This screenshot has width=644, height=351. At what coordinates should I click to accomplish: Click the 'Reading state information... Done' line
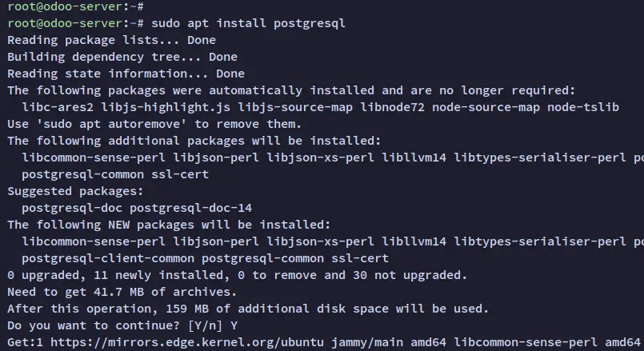(126, 74)
